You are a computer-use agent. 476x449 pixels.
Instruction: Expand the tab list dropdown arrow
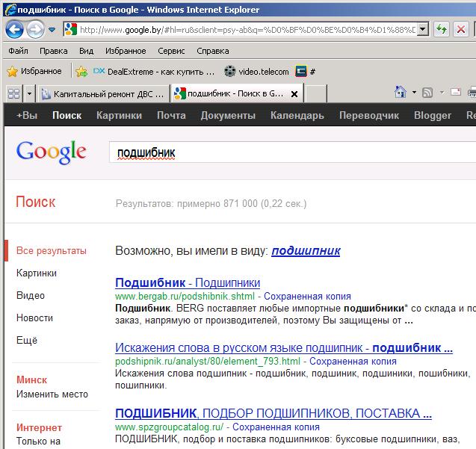pyautogui.click(x=29, y=93)
